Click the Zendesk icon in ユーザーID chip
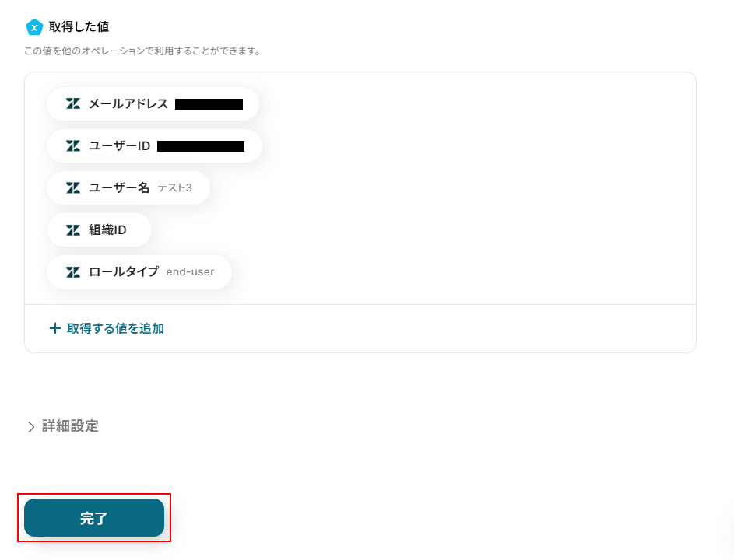Image resolution: width=734 pixels, height=560 pixels. pos(73,145)
